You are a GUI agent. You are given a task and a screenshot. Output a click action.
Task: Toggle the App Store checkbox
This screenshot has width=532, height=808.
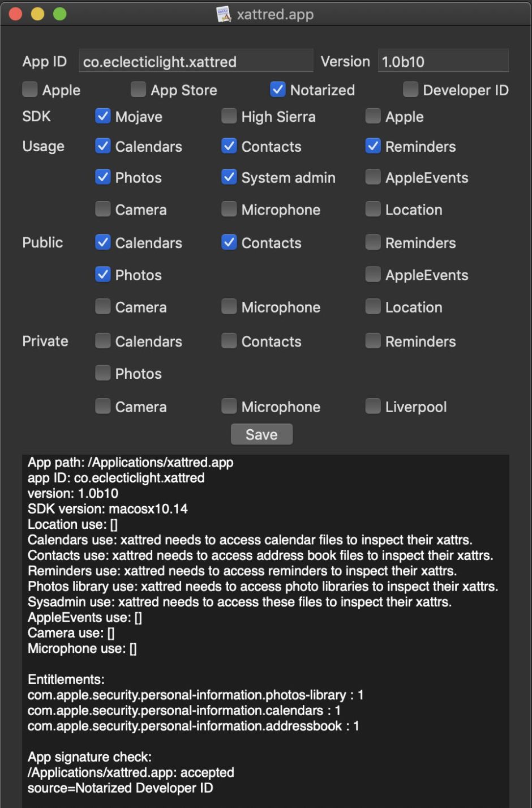pyautogui.click(x=138, y=89)
